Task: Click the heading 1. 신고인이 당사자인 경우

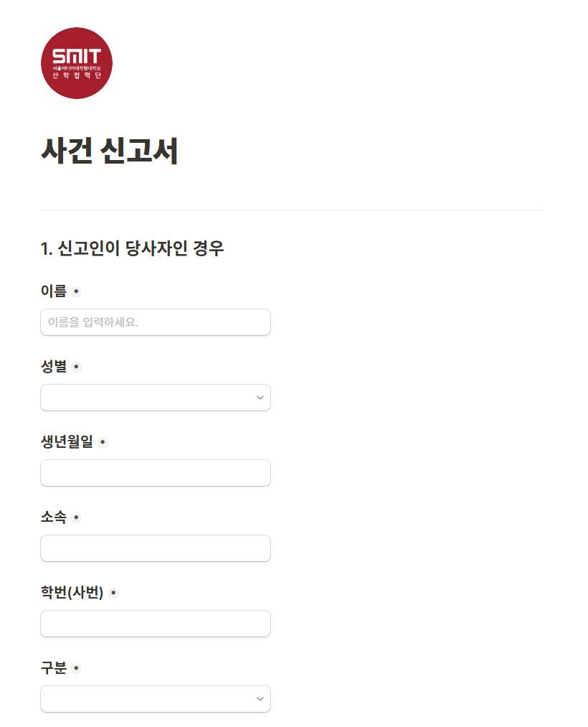Action: (132, 248)
